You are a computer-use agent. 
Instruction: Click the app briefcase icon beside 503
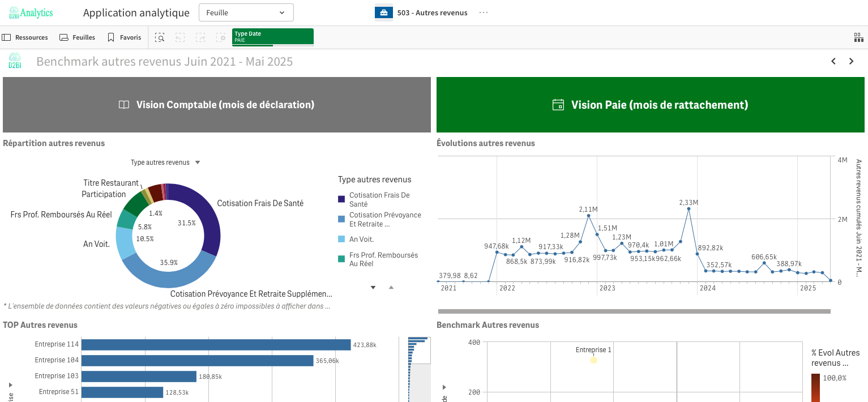[384, 12]
